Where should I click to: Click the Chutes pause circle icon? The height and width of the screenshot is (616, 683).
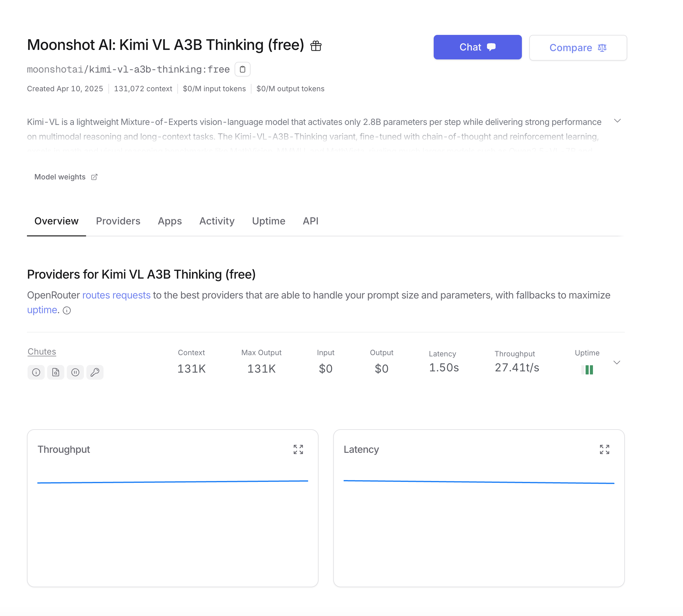(x=75, y=372)
